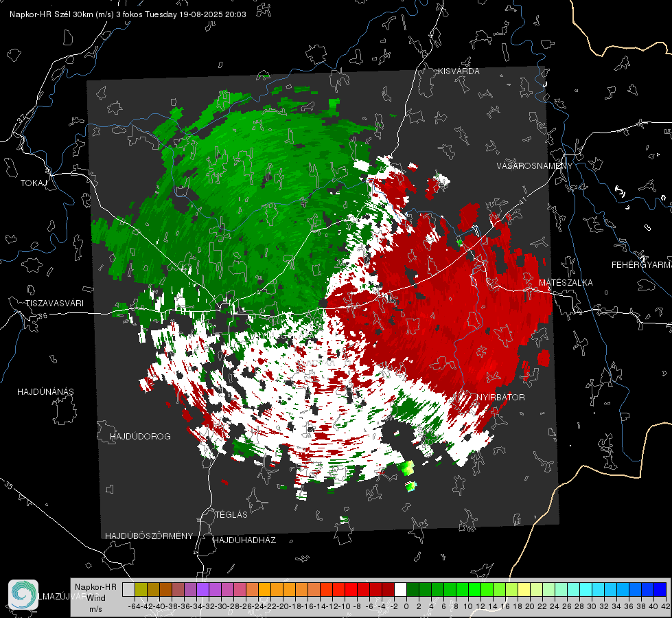
Task: Click road number 41 near Vásárosnamény
Action: (522, 202)
